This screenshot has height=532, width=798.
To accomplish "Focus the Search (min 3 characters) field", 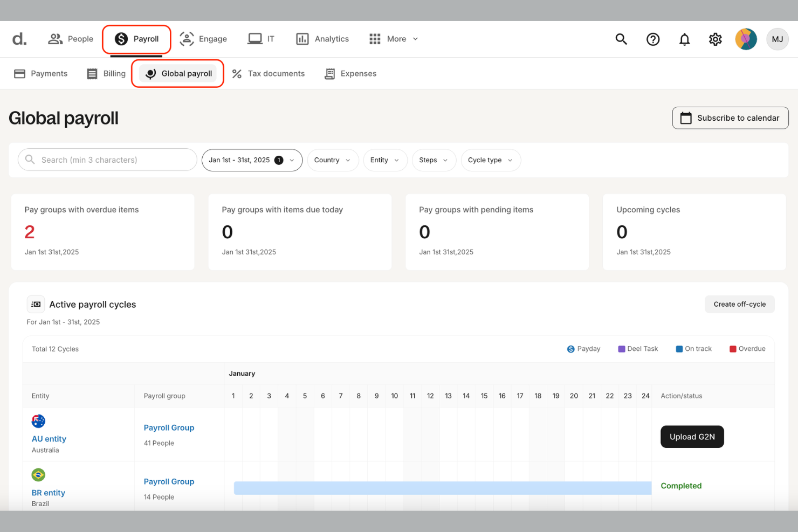I will coord(107,160).
